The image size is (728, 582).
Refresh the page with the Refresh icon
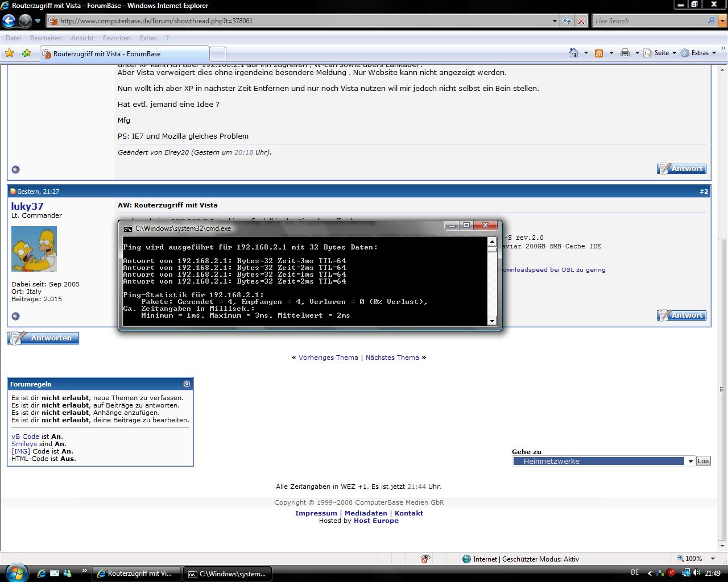pos(567,21)
